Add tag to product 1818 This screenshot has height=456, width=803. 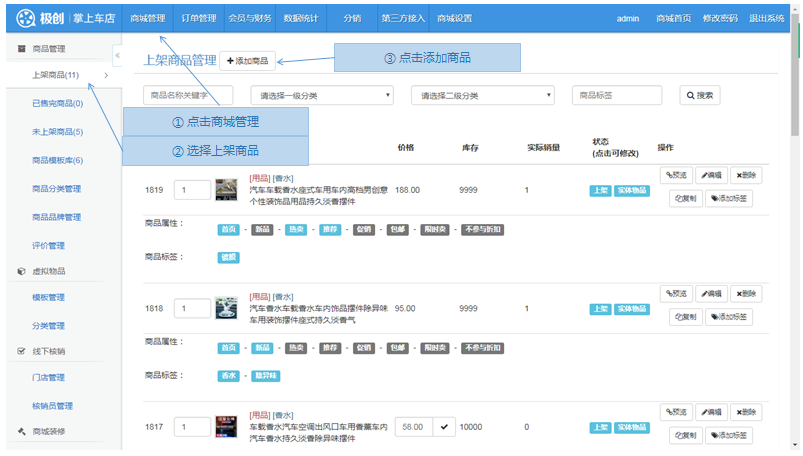(729, 317)
